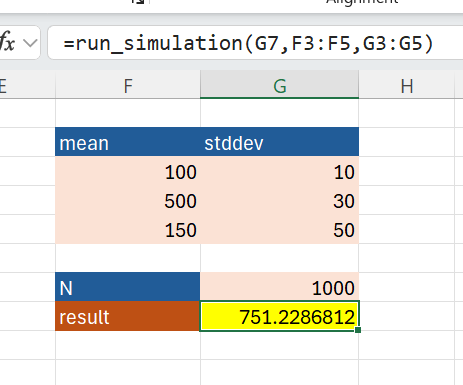Screen dimensions: 463x385
Task: Select column H header
Action: pos(407,86)
